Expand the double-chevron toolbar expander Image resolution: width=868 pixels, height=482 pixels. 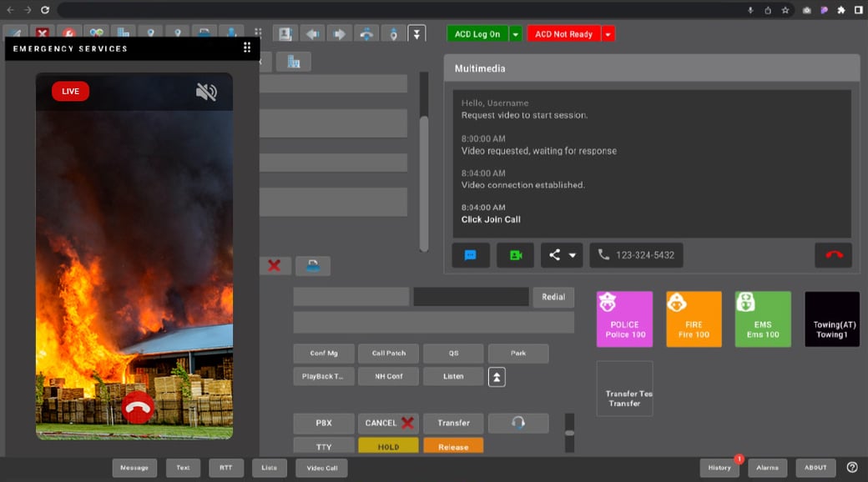416,33
